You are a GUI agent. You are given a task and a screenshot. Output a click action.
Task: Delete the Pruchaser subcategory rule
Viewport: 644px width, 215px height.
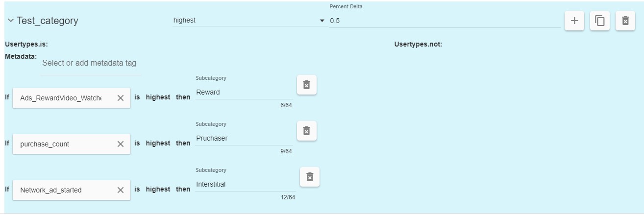pos(306,131)
